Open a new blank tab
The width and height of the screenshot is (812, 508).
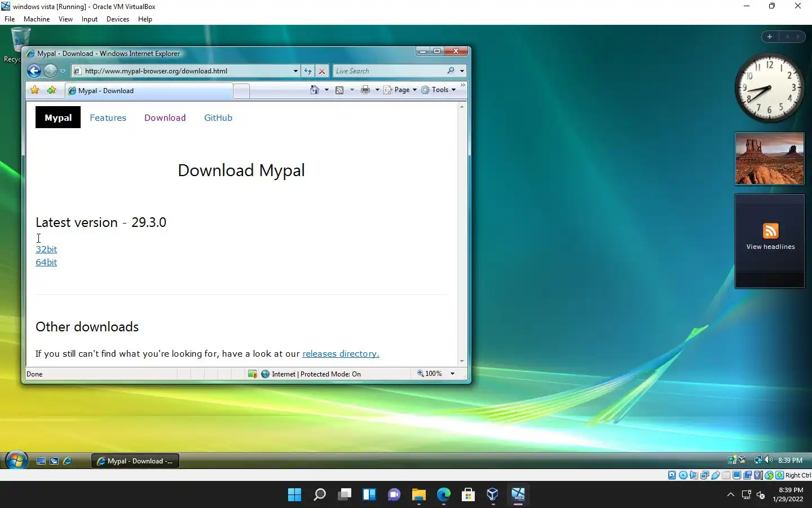[x=241, y=91]
